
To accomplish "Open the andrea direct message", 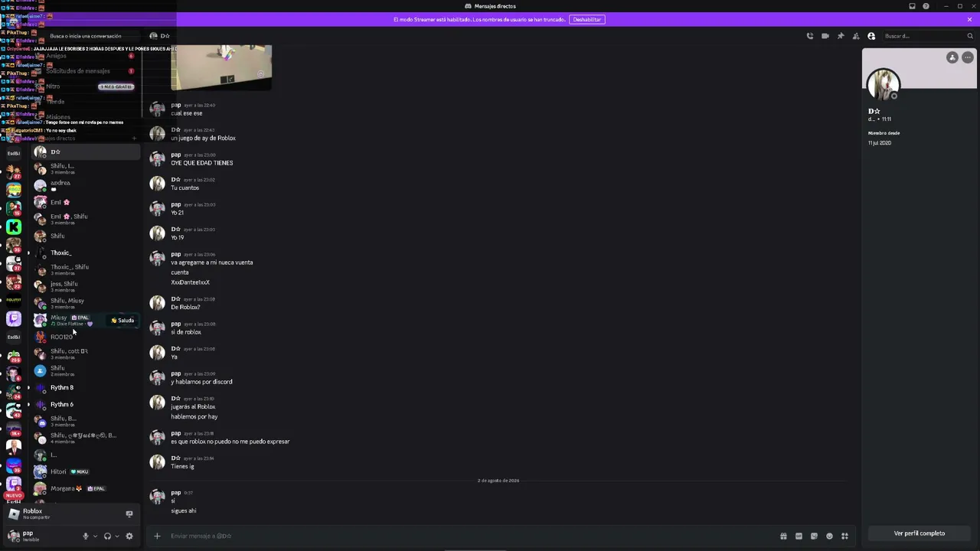I will (86, 185).
